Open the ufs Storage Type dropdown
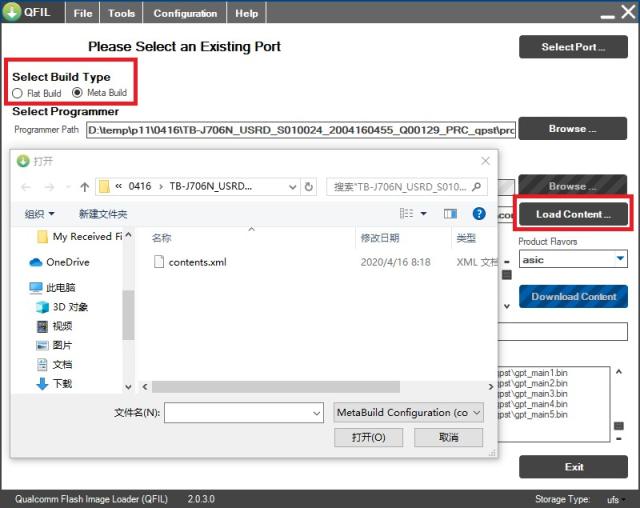 coord(616,499)
